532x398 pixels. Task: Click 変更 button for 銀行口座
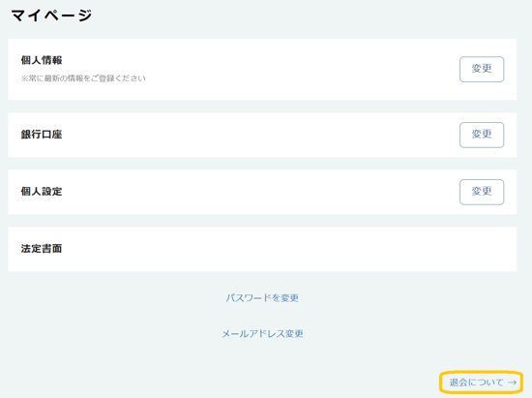[x=482, y=135]
